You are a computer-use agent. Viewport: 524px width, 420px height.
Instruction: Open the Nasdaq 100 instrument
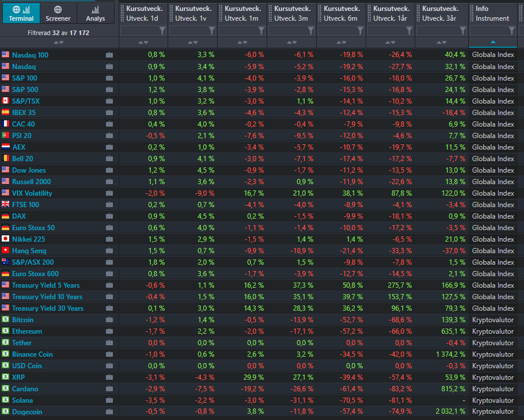click(x=30, y=55)
